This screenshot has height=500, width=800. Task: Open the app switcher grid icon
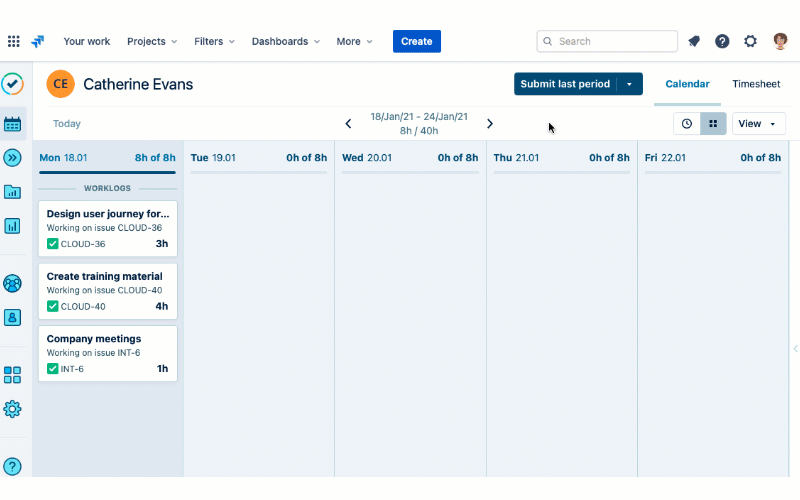[13, 41]
